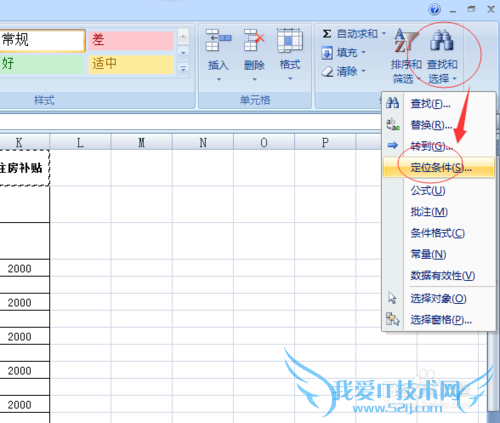Image resolution: width=500 pixels, height=423 pixels.
Task: Apply the 适中 (Neutral) yellow cell style
Action: 131,64
